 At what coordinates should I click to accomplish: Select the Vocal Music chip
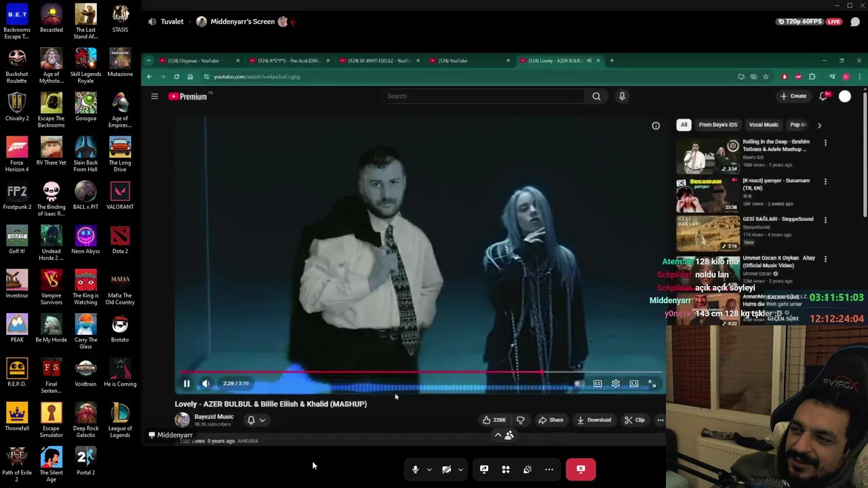coord(764,125)
